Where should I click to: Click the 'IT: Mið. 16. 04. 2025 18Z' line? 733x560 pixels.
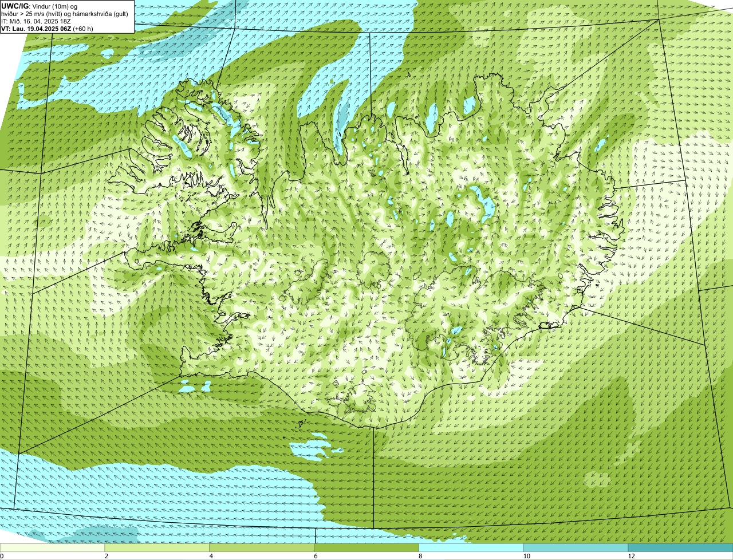36,21
